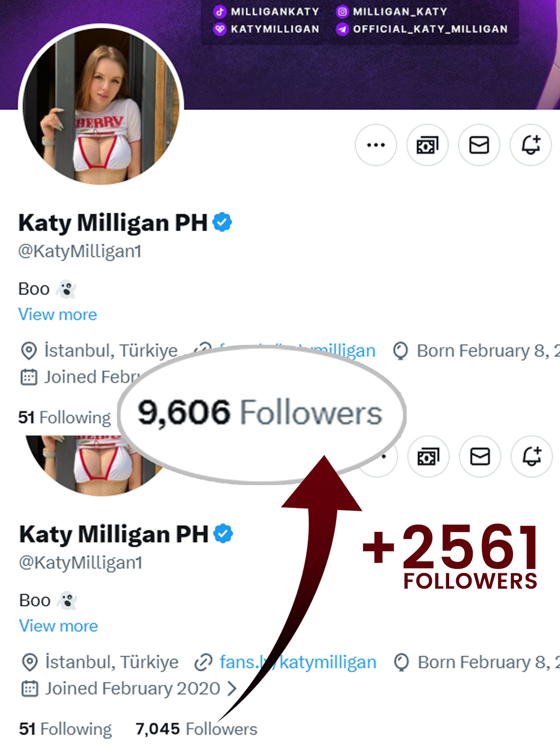Screen dimensions: 560x747
Task: Expand the upper bio with View more
Action: click(x=58, y=314)
